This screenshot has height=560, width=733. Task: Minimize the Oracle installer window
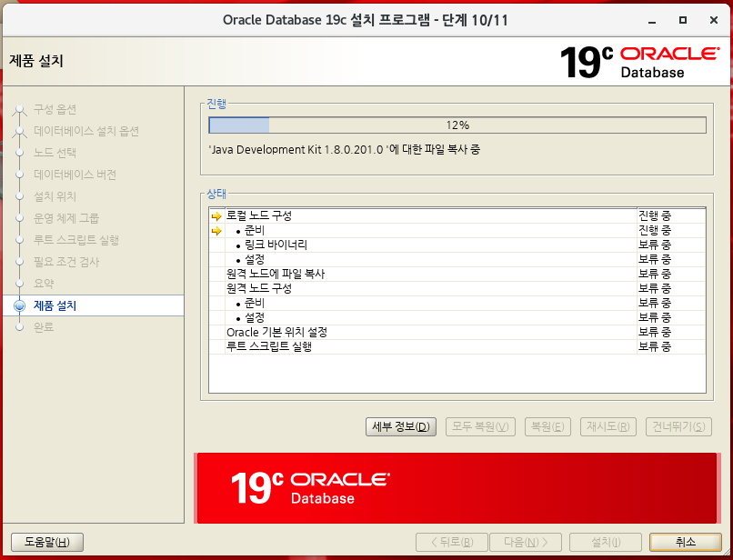(652, 21)
